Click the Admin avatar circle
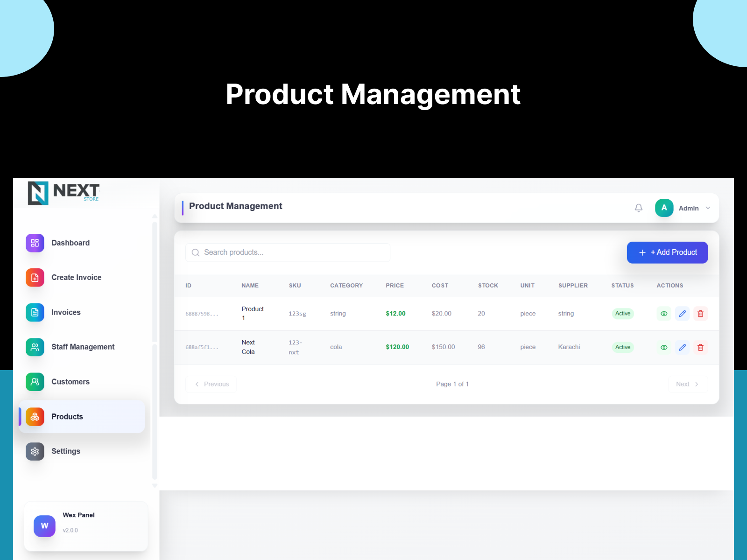This screenshot has width=747, height=560. [x=664, y=208]
